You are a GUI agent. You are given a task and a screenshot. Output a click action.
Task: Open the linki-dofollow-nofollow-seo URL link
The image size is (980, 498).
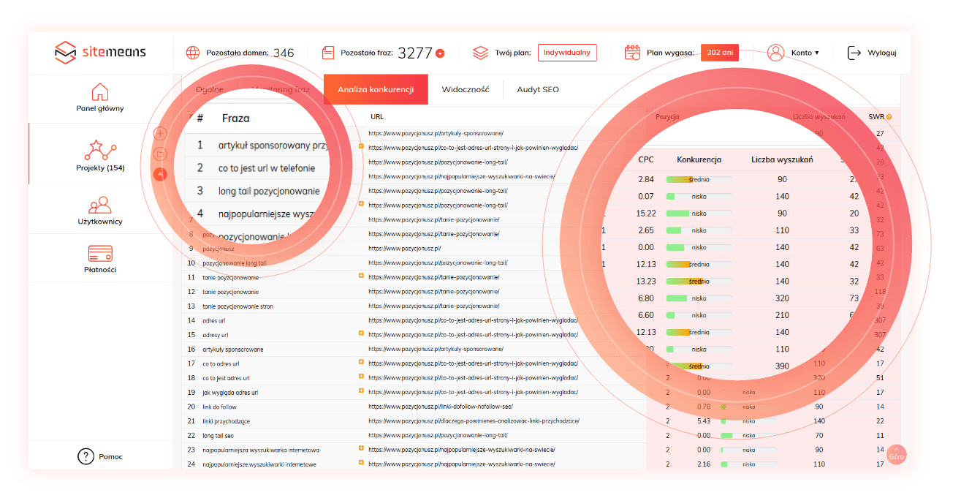click(440, 407)
